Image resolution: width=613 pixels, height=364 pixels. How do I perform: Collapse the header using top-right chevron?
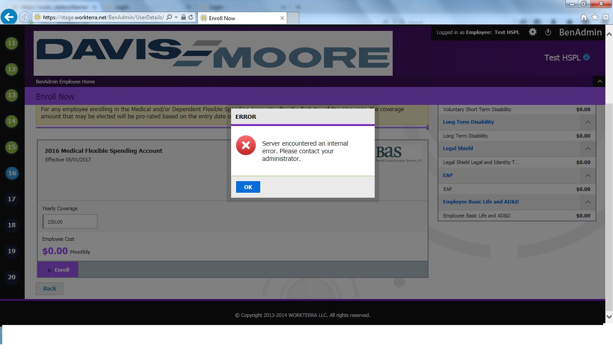[x=599, y=82]
